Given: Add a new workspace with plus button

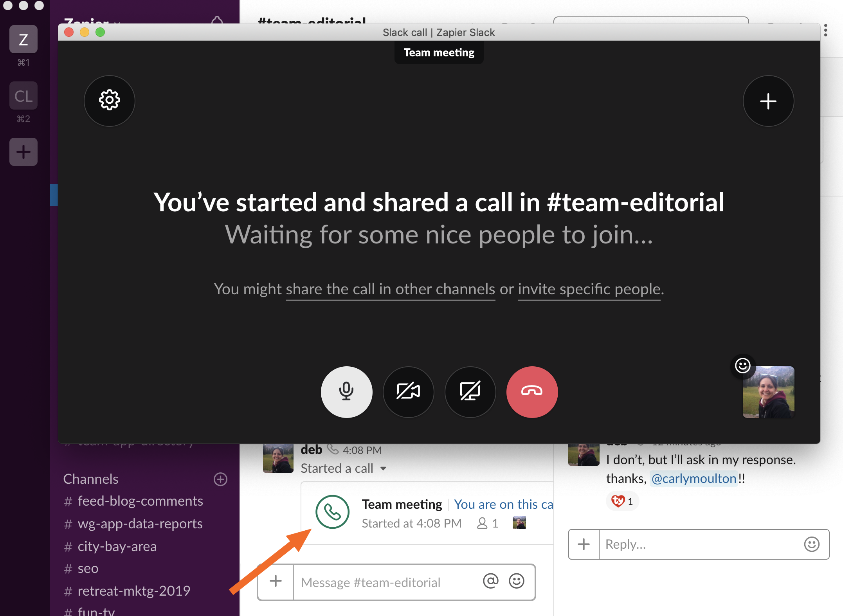Looking at the screenshot, I should (23, 152).
